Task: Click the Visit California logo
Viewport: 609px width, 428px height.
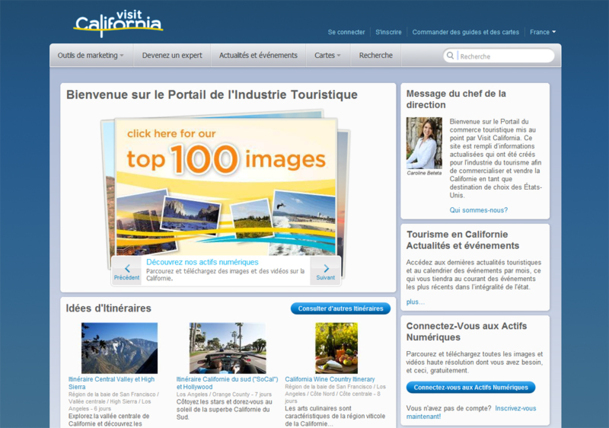Action: click(118, 22)
